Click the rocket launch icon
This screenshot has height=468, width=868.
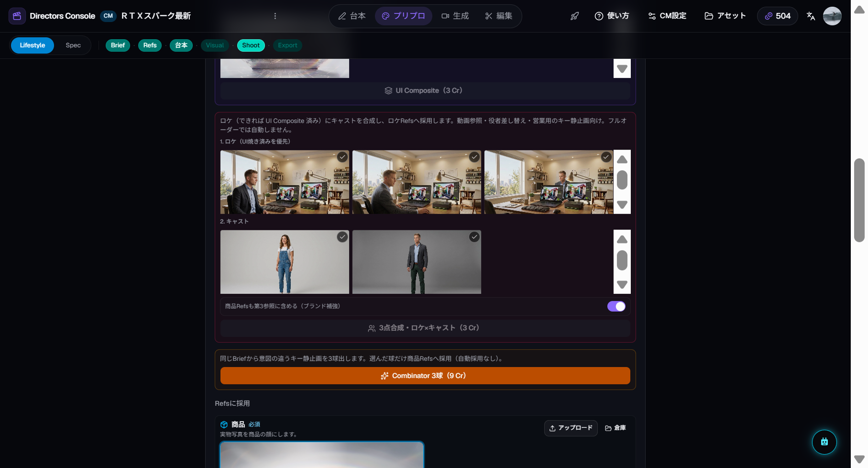coord(574,16)
